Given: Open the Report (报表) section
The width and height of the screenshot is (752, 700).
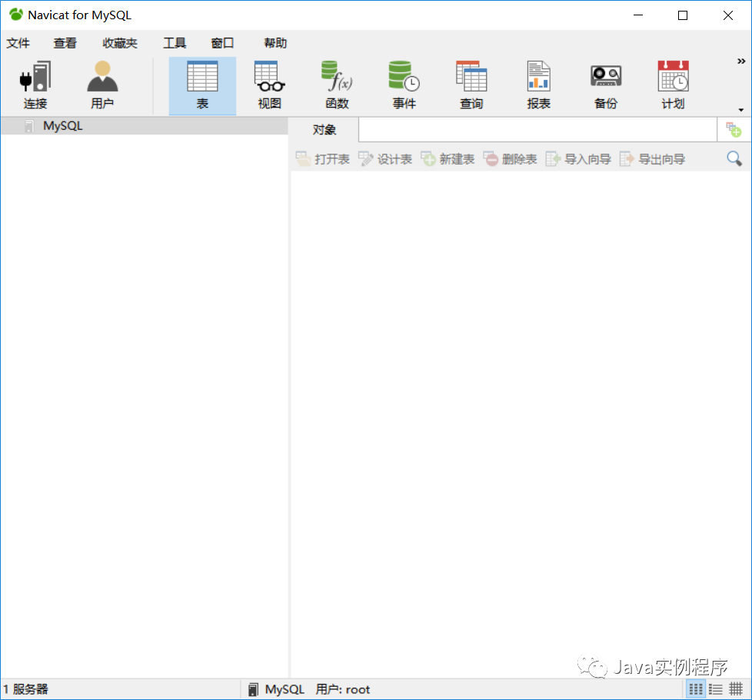Looking at the screenshot, I should click(x=538, y=86).
